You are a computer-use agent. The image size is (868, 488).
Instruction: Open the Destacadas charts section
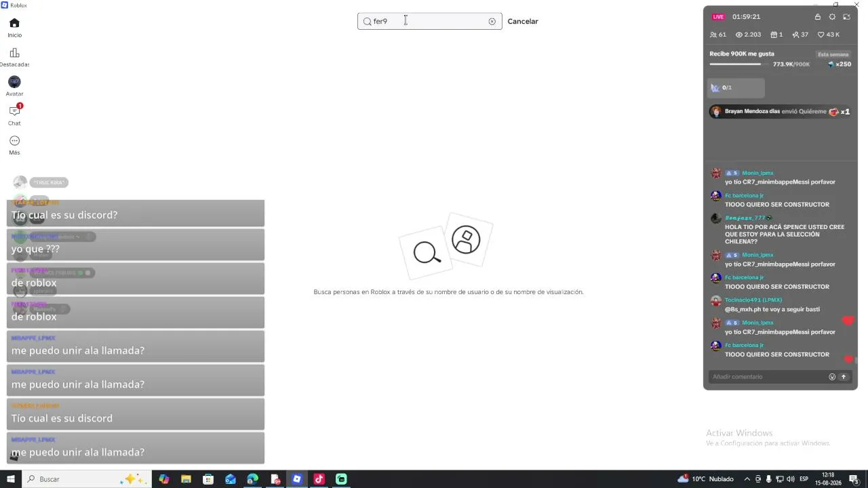click(x=14, y=57)
